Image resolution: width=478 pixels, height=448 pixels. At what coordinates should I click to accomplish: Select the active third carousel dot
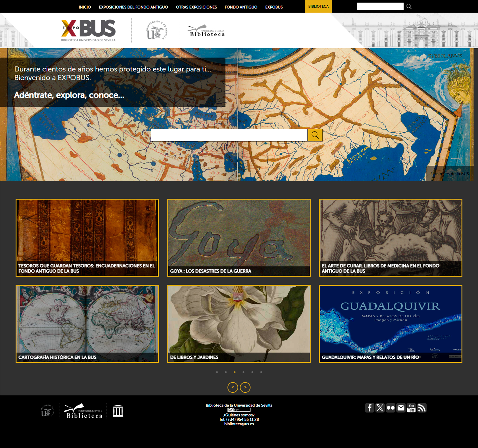coord(235,372)
